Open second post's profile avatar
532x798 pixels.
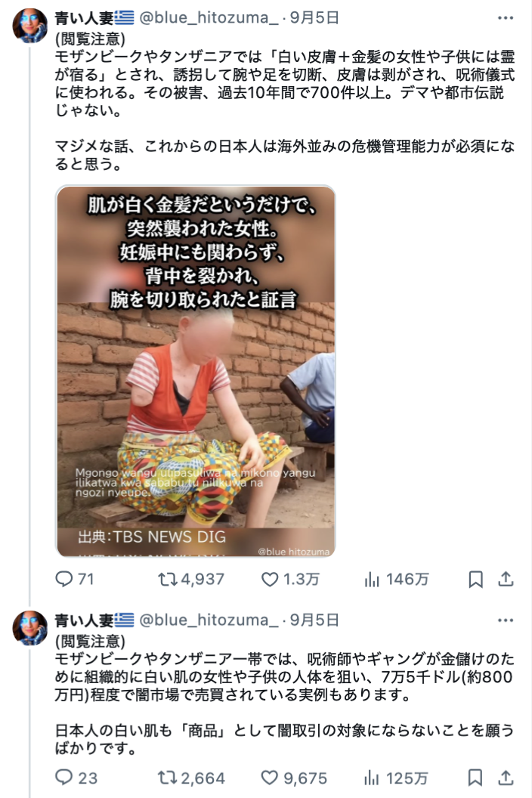(x=30, y=628)
